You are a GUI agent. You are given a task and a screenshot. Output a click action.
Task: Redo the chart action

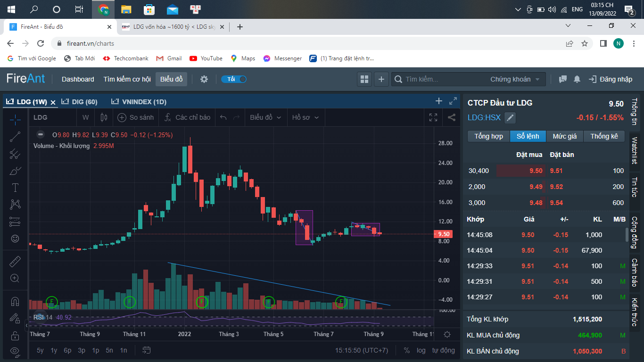pyautogui.click(x=237, y=117)
